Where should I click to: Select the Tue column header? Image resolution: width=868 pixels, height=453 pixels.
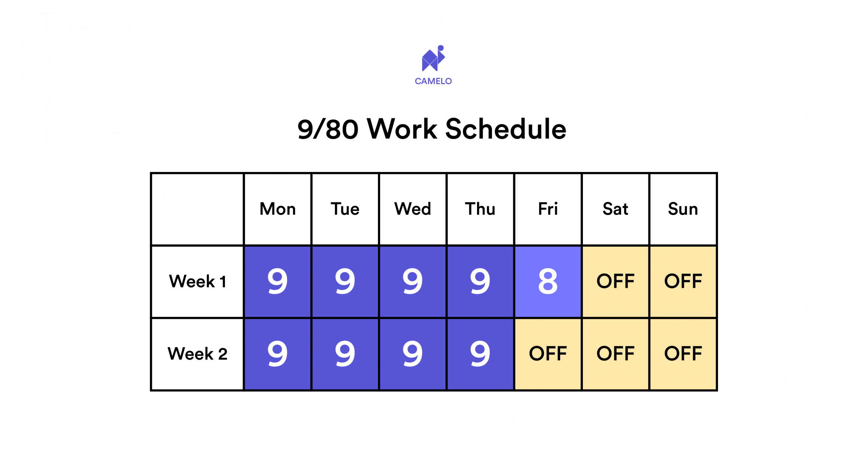coord(345,209)
